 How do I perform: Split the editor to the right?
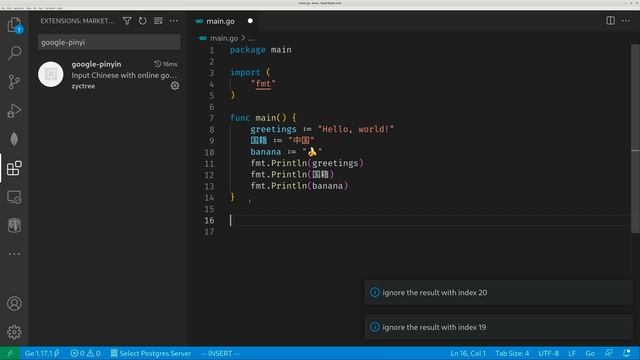coord(610,20)
